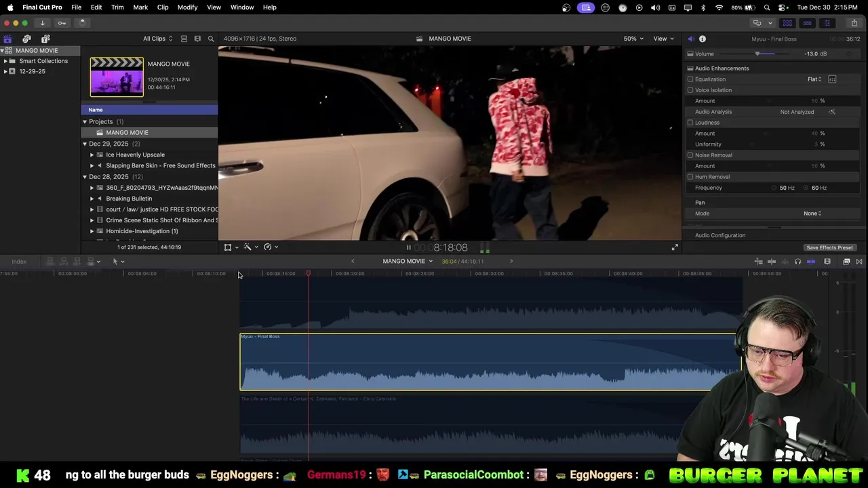
Task: Open the Edit menu
Action: (96, 7)
